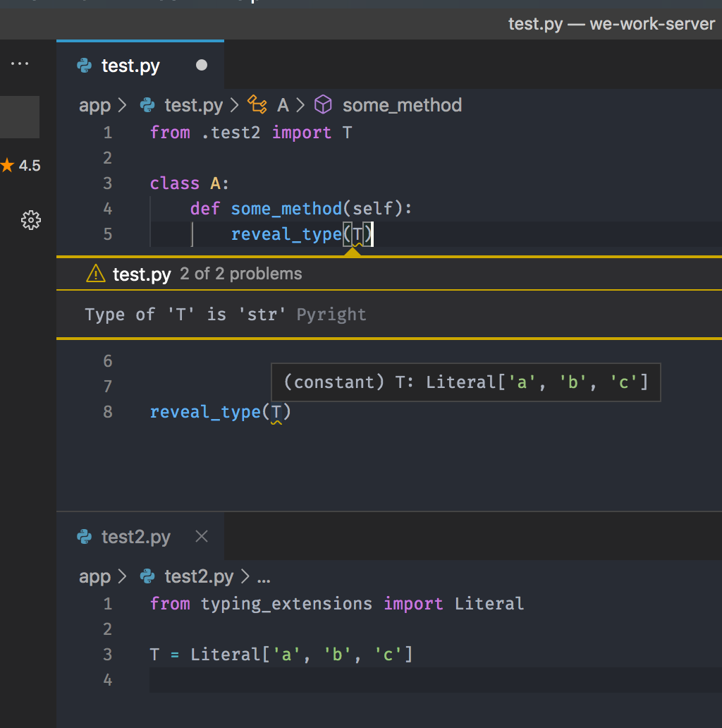This screenshot has height=728, width=722.
Task: Click the Python icon on test2.py tab
Action: (84, 537)
